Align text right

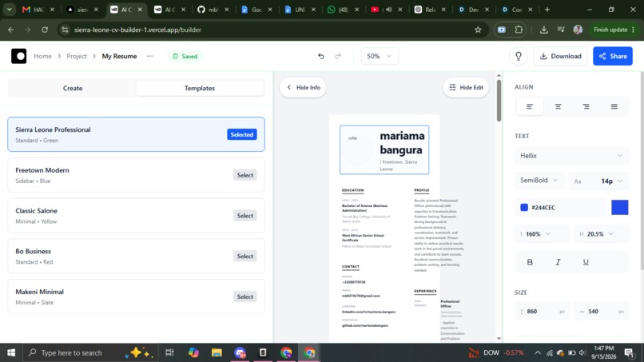[x=586, y=106]
